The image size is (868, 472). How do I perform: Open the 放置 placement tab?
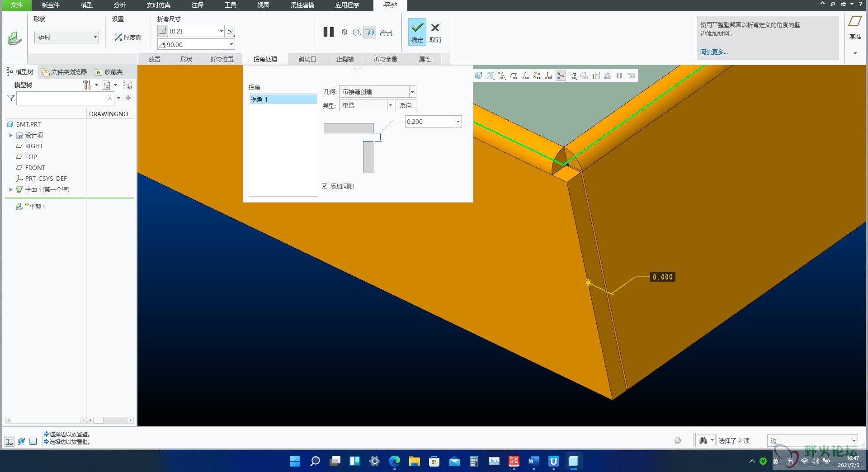pos(155,59)
